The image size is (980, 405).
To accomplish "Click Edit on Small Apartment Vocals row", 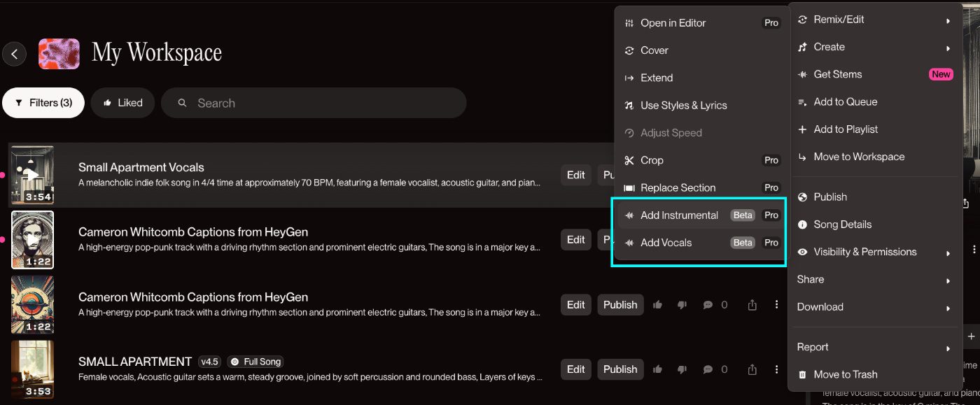I will tap(575, 175).
